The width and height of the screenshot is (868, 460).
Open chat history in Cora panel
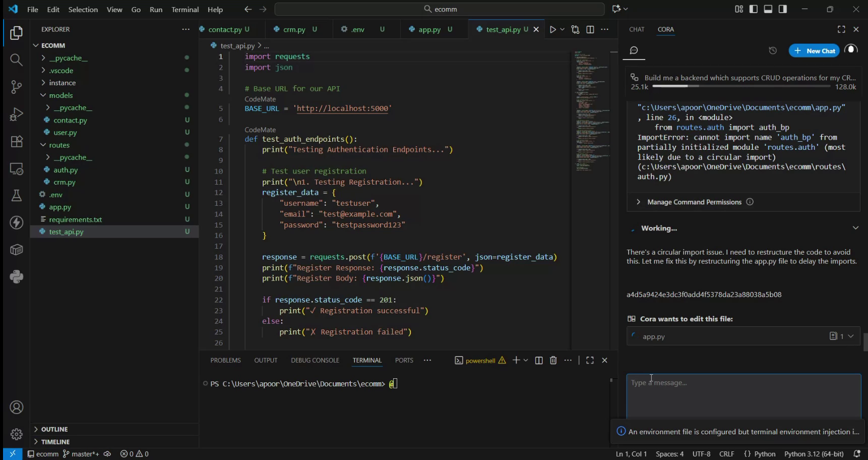tap(773, 50)
